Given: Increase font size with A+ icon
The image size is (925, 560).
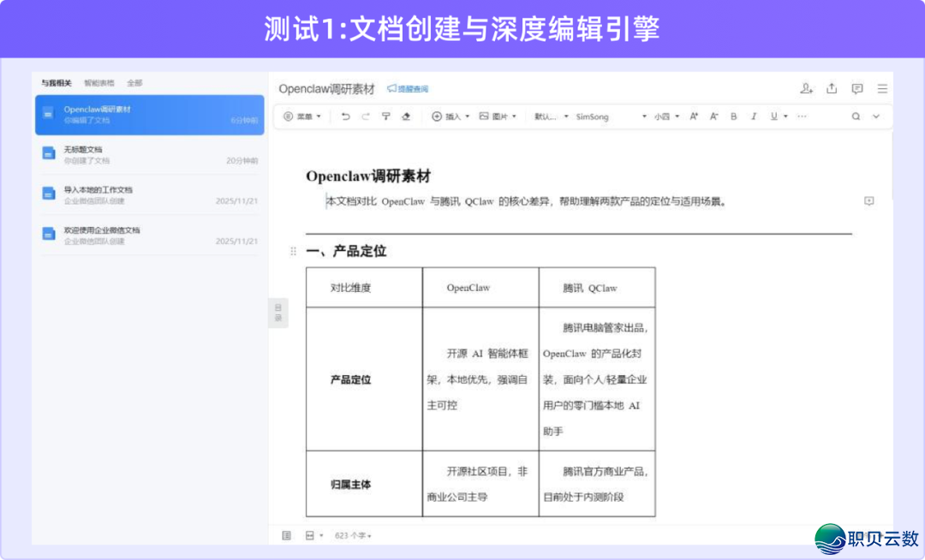Looking at the screenshot, I should click(694, 116).
